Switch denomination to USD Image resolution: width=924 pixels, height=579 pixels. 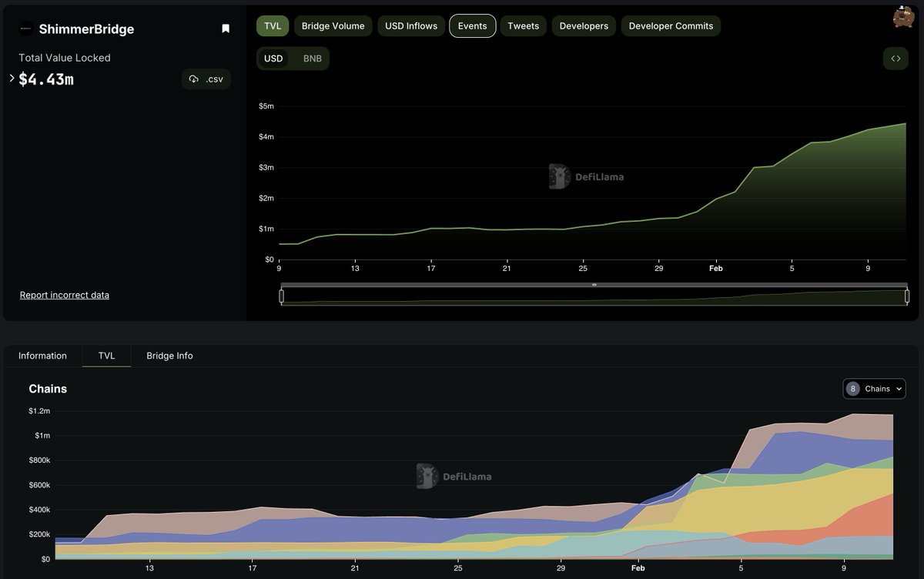tap(273, 59)
